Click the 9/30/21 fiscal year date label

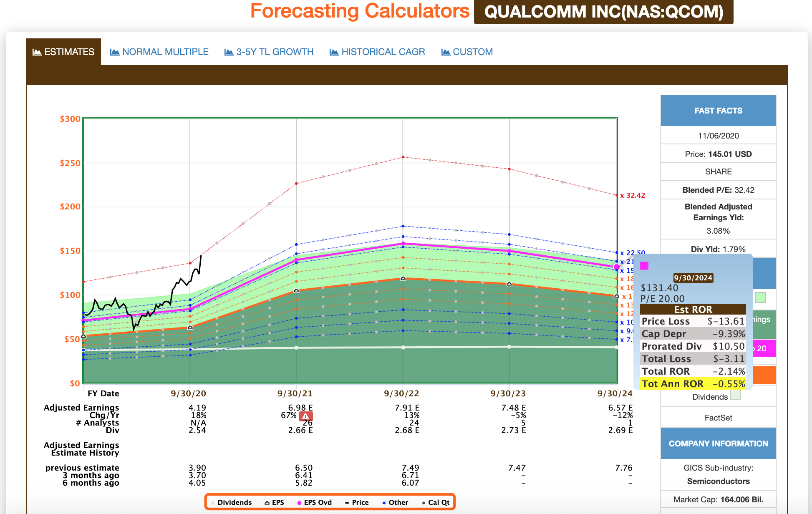(x=295, y=393)
